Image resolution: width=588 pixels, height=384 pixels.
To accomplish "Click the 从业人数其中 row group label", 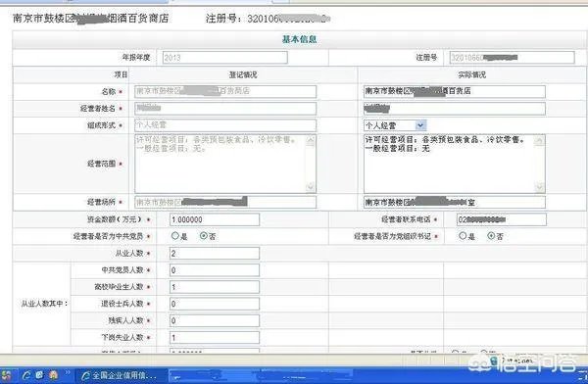I will tap(44, 304).
